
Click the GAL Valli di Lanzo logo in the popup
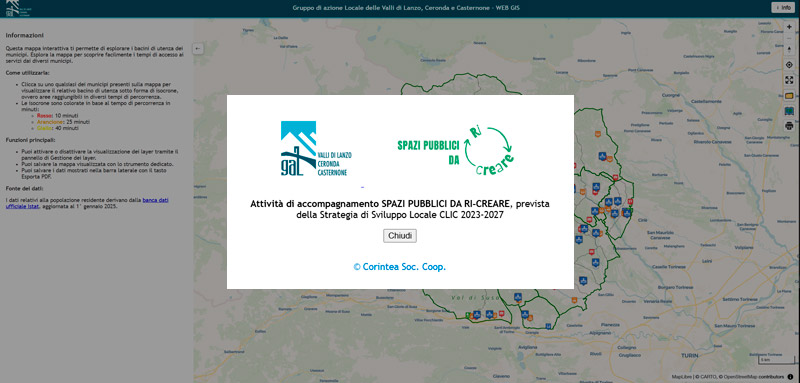click(x=316, y=148)
